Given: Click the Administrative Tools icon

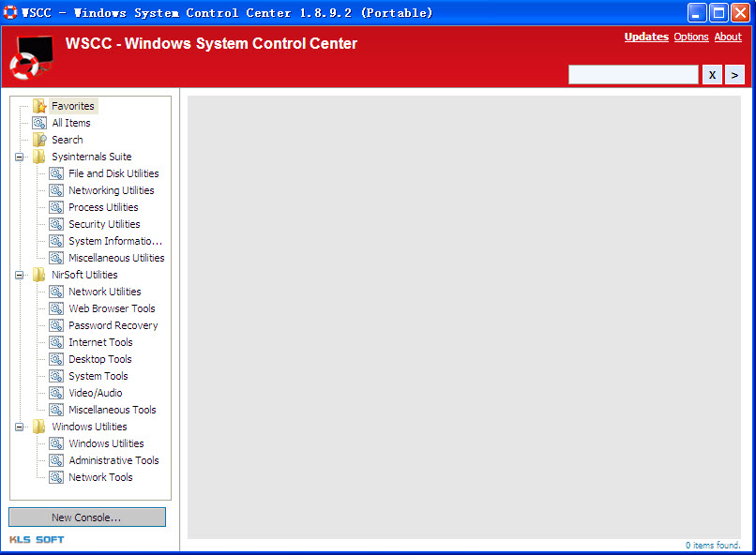Looking at the screenshot, I should pos(56,460).
